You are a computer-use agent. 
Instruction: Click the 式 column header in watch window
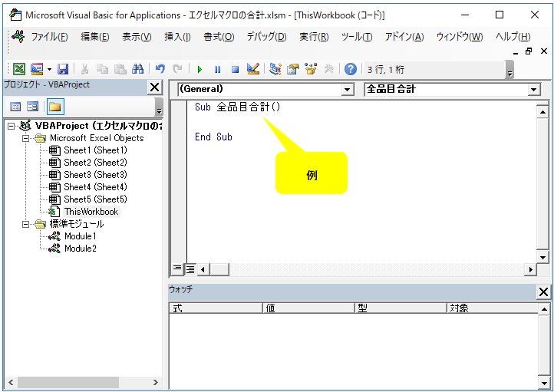click(216, 308)
